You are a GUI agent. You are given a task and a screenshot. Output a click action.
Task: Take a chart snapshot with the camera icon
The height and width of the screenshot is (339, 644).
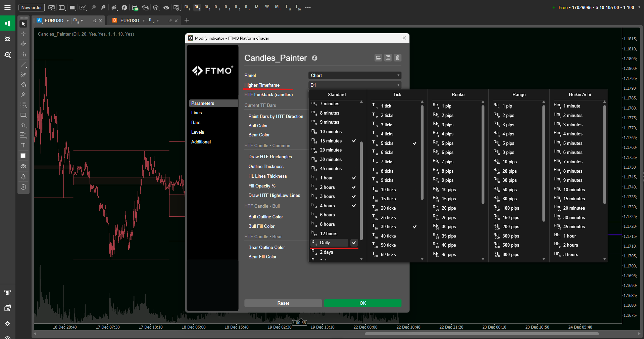click(23, 166)
